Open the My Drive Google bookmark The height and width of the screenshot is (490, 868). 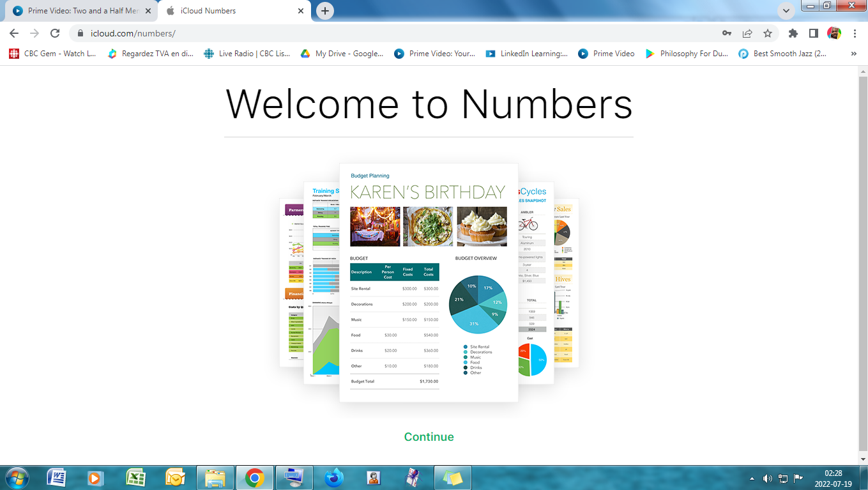coord(342,54)
